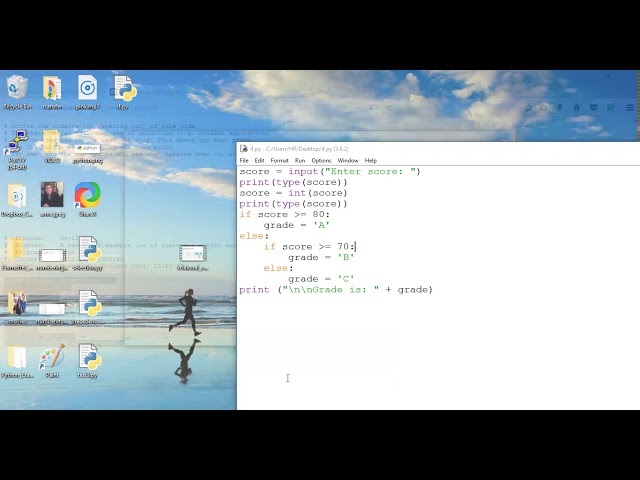The width and height of the screenshot is (640, 480).
Task: Click the line "grade = 'C'"
Action: [x=321, y=279]
